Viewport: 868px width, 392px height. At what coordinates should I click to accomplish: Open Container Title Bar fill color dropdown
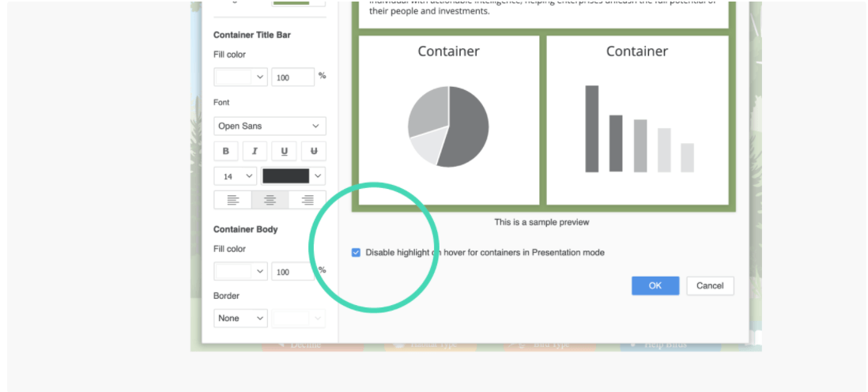240,77
